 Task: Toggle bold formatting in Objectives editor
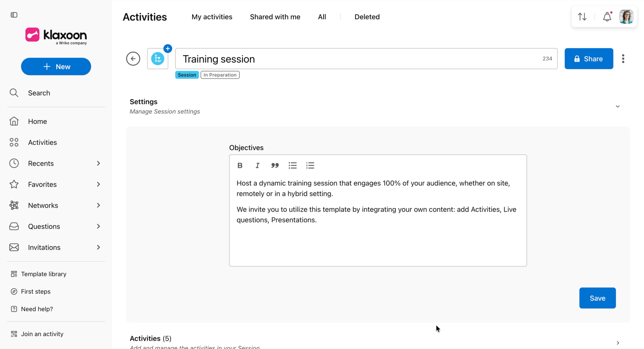[x=240, y=166]
